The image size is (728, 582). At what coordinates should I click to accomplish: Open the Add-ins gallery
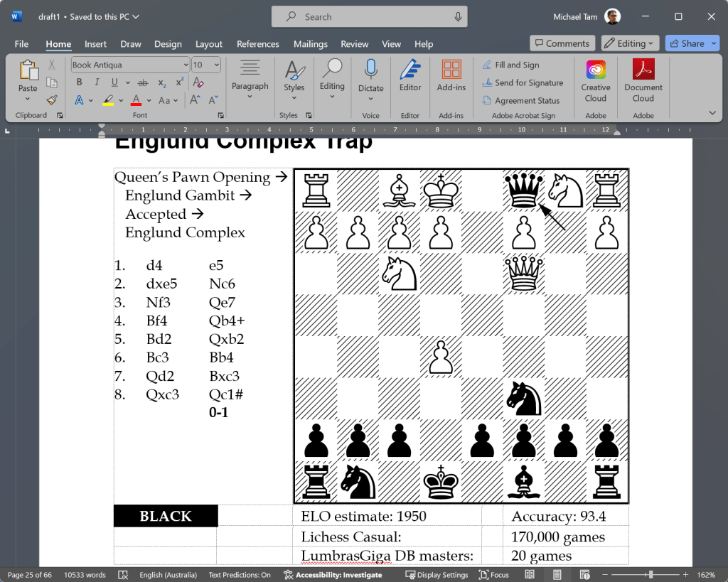tap(451, 78)
